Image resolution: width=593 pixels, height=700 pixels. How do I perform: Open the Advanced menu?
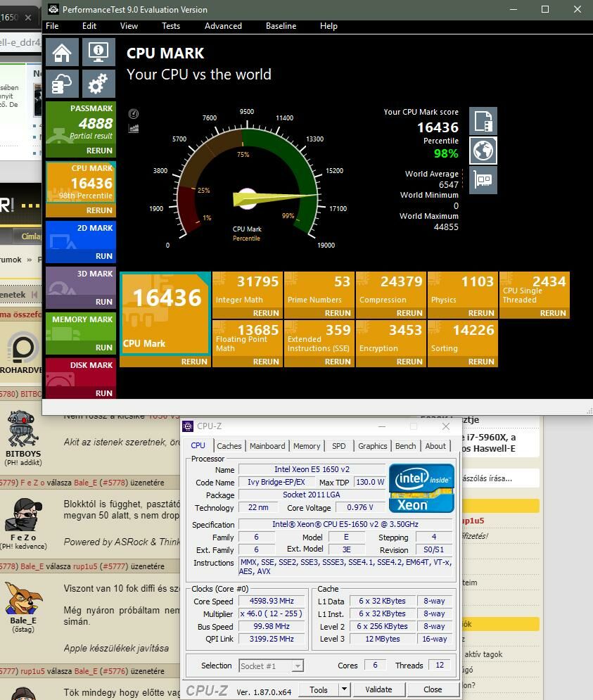click(x=223, y=26)
